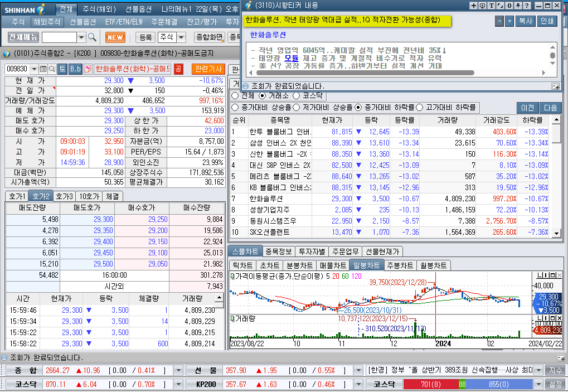Click the plus icon in news window titlebar
This screenshot has height=392, width=568.
[x=473, y=6]
